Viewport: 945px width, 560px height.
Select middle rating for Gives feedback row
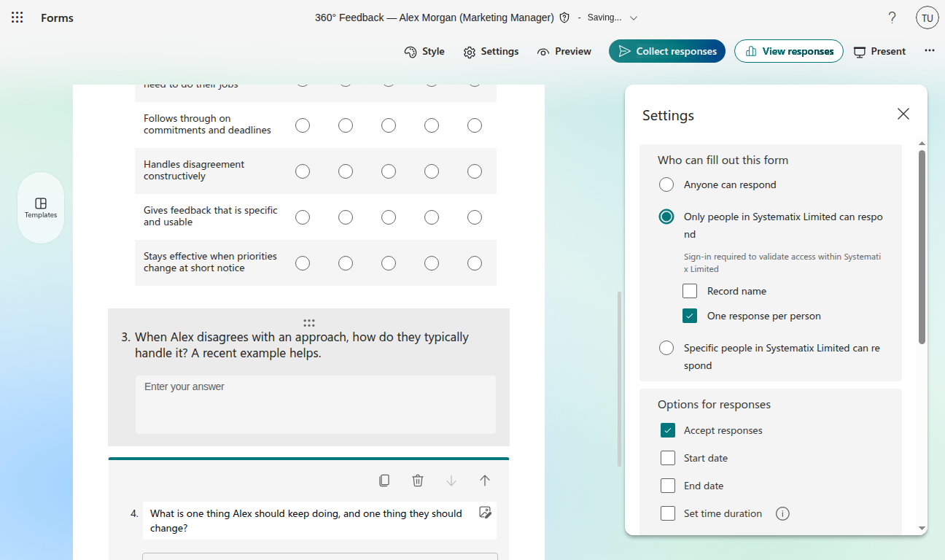[x=389, y=217]
